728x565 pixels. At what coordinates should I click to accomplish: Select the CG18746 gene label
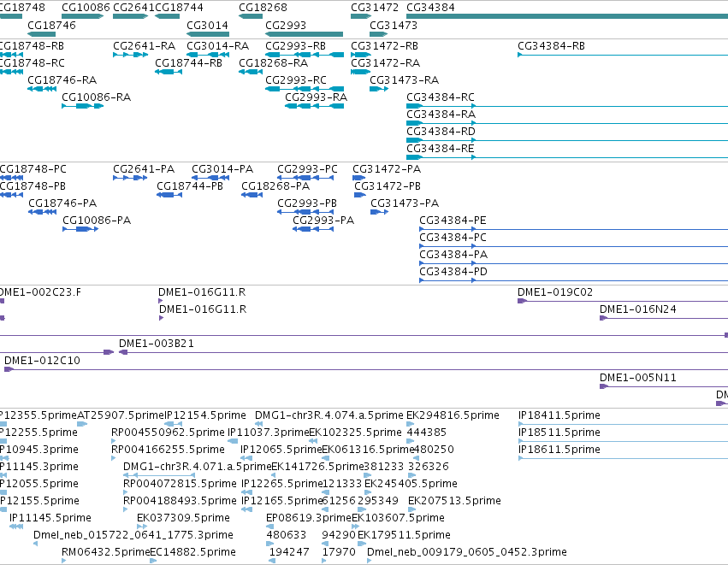(x=51, y=25)
